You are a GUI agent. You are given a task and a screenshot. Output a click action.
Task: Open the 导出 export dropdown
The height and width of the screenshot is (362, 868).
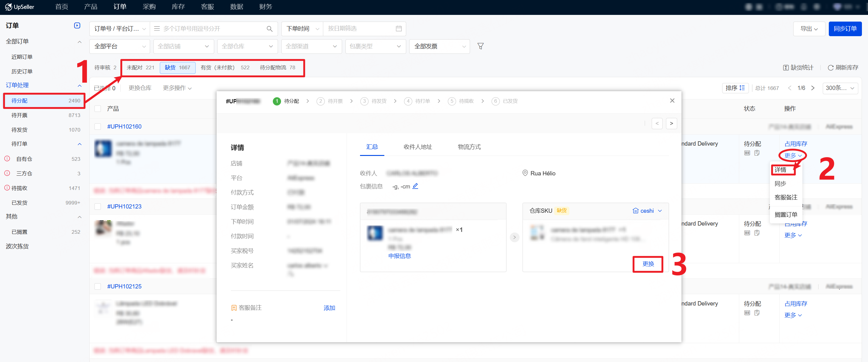(x=809, y=29)
